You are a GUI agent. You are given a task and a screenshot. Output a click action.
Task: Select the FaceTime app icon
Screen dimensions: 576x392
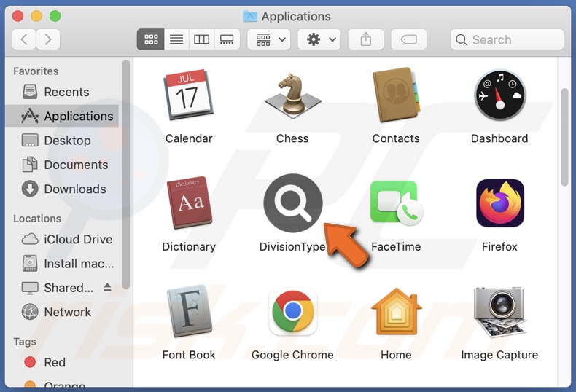point(397,203)
